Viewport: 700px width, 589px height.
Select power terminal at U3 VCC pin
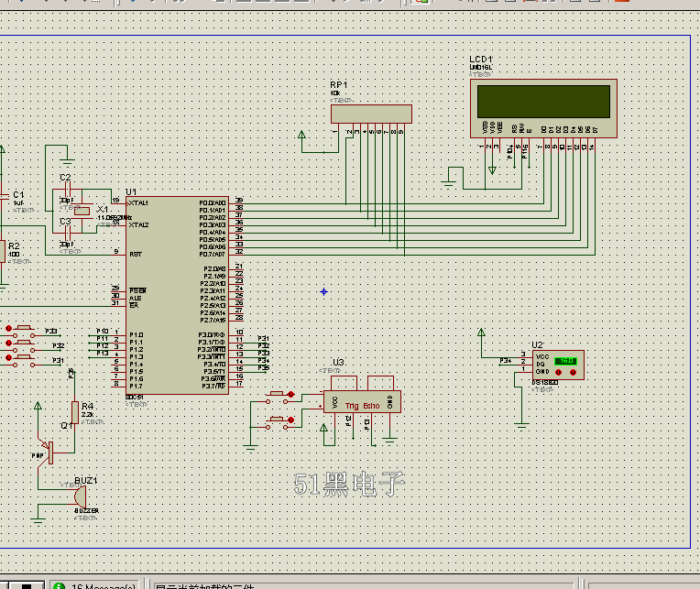click(x=324, y=428)
